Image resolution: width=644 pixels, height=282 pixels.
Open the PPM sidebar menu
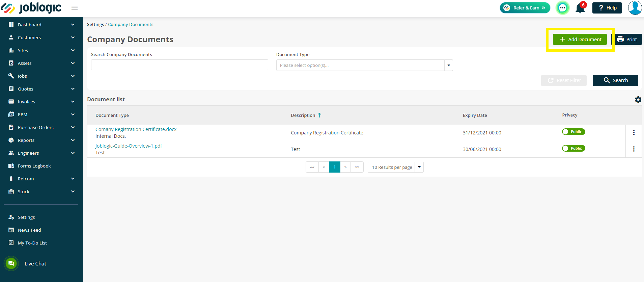coord(41,114)
